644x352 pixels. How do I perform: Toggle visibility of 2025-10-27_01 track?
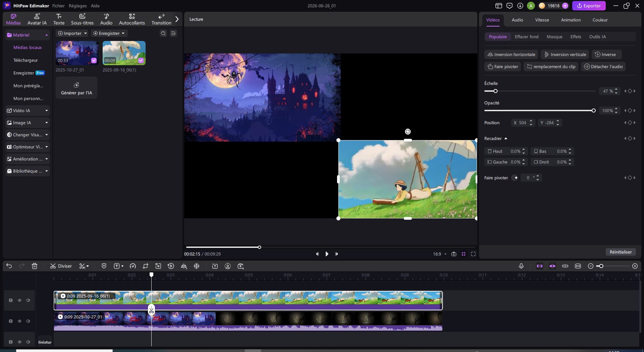tap(19, 321)
